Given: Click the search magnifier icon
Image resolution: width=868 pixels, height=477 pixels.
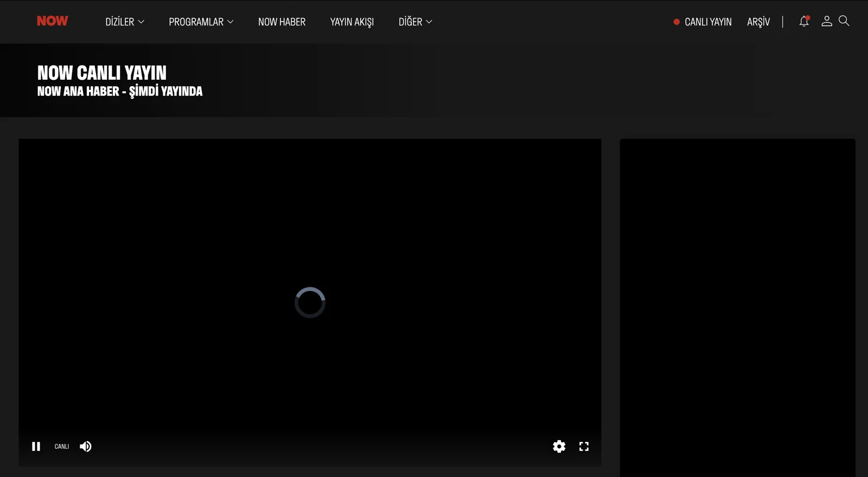Looking at the screenshot, I should click(844, 21).
